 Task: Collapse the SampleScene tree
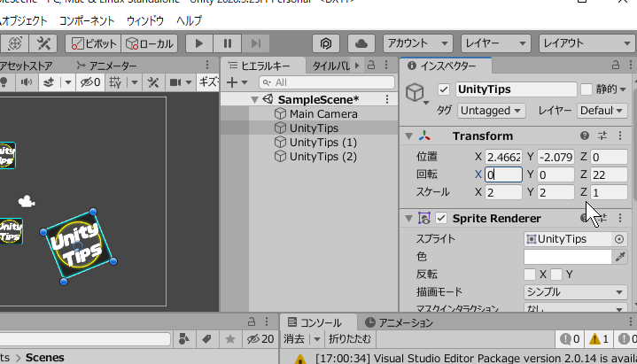click(x=255, y=99)
